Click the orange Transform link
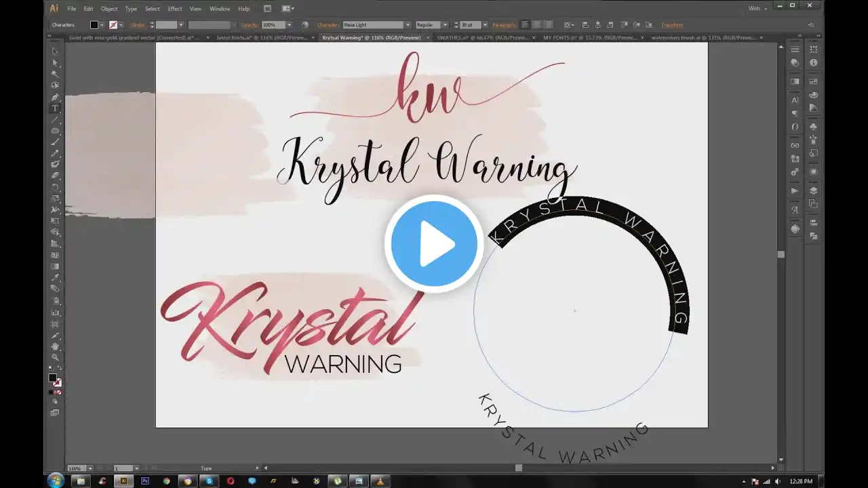This screenshot has width=868, height=488. tap(672, 25)
